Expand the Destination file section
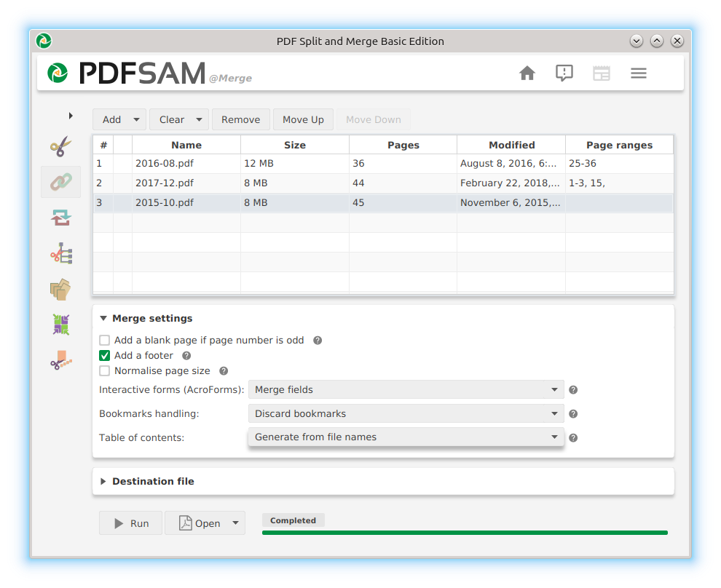 pos(103,482)
